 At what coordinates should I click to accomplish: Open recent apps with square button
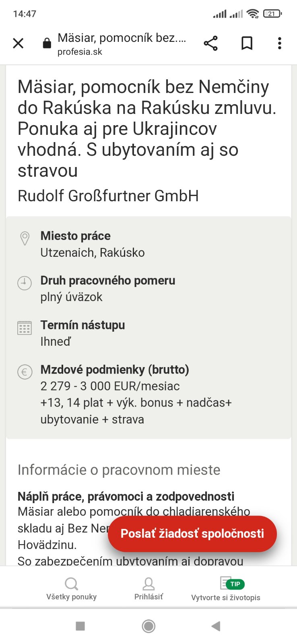pos(80,626)
